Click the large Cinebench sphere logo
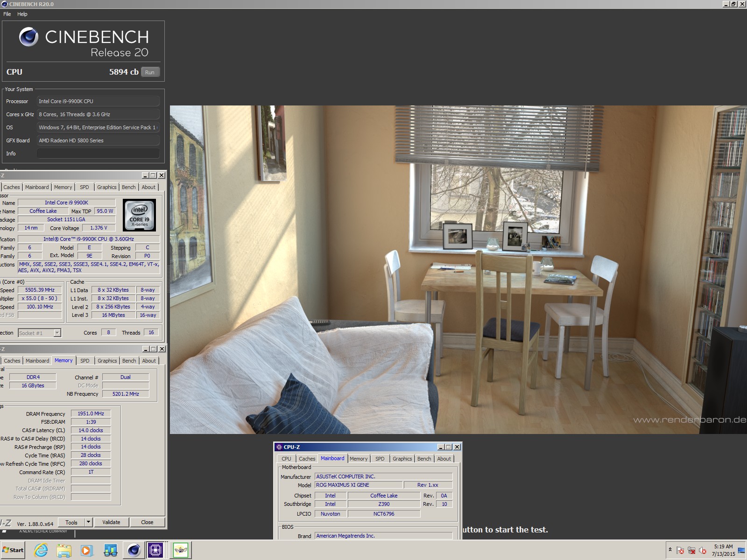This screenshot has height=560, width=747. click(28, 37)
